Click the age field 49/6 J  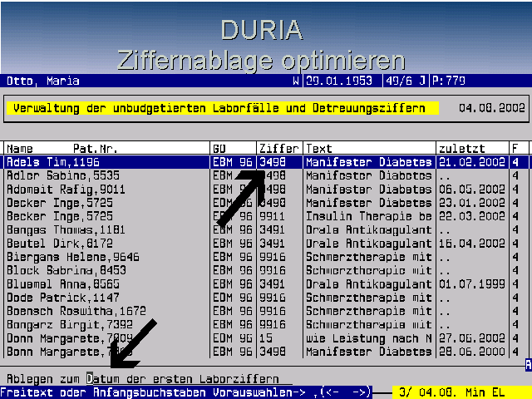tap(406, 81)
